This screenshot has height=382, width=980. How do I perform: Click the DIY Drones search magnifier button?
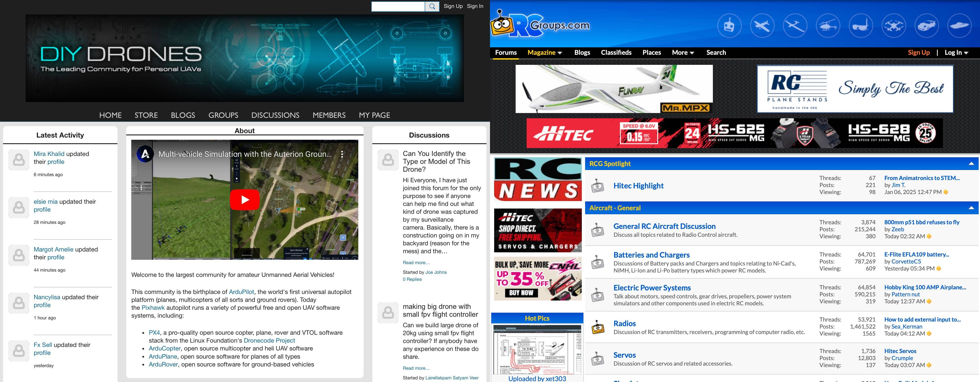pos(432,7)
